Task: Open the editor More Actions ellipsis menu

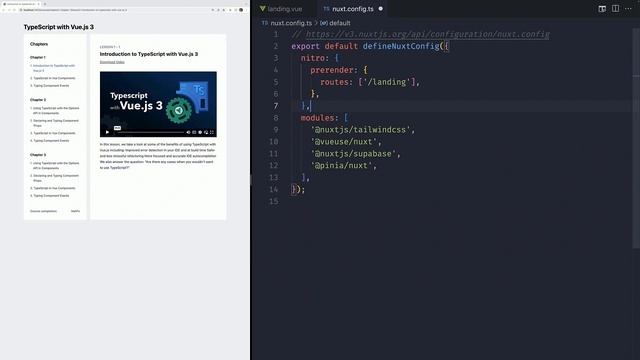Action: (628, 9)
